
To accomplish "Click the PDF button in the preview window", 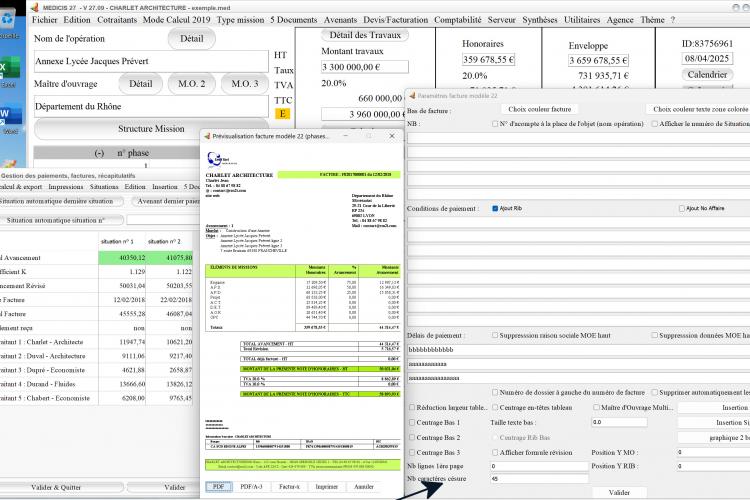I will coord(219,487).
